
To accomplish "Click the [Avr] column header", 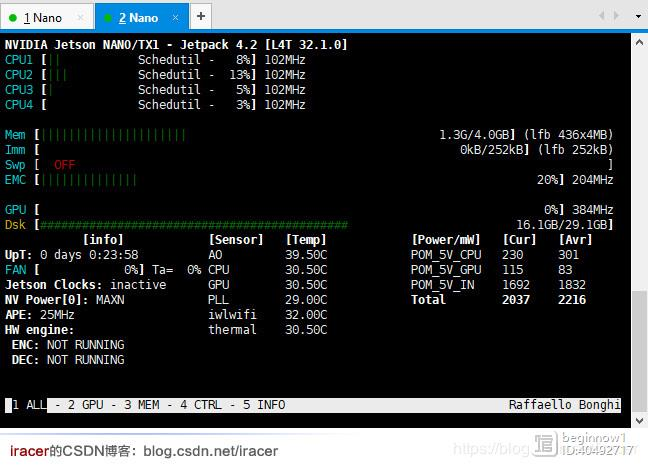I will [x=575, y=240].
